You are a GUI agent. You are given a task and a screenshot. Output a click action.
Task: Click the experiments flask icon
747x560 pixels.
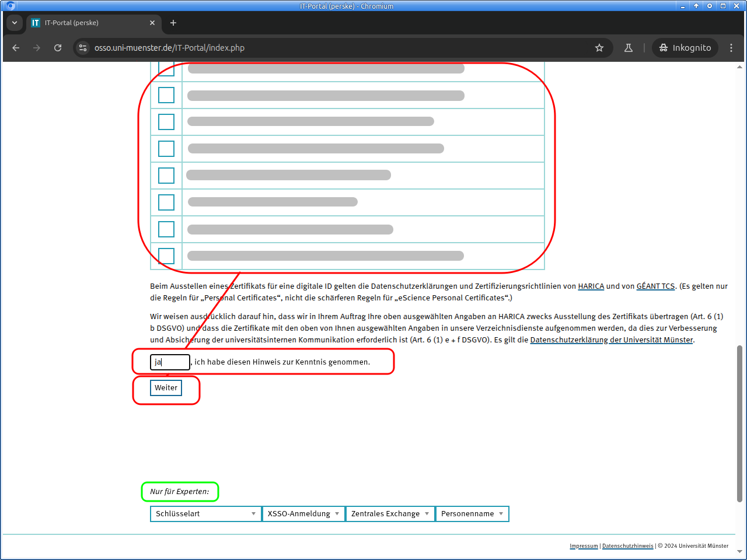click(629, 48)
